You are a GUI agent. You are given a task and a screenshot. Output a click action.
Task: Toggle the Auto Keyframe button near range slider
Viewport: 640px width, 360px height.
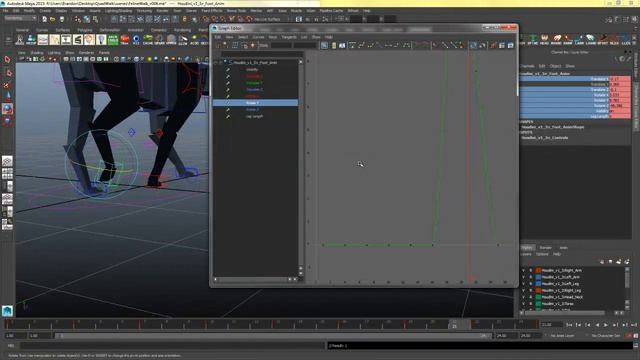tap(629, 336)
